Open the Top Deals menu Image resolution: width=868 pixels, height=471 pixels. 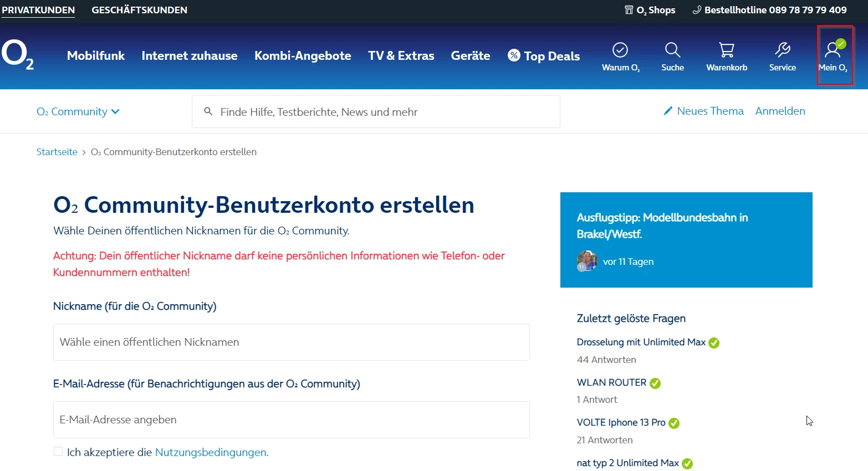click(x=544, y=56)
